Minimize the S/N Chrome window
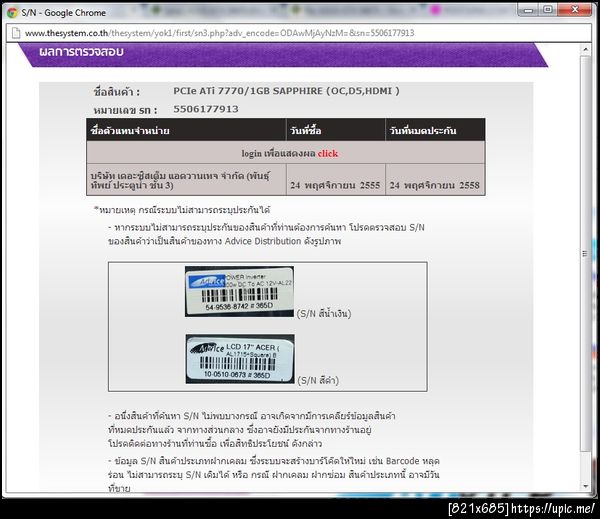600x519 pixels. pyautogui.click(x=528, y=10)
